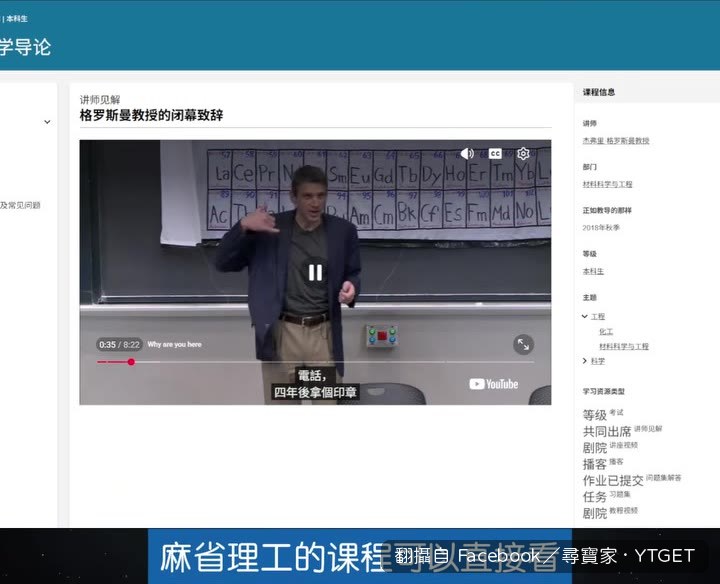This screenshot has width=720, height=584.
Task: Click the 剧院 教程视频 resource type
Action: (x=610, y=513)
